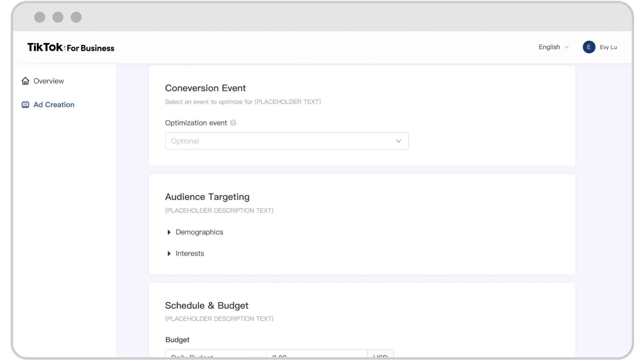Viewport: 644px width, 360px height.
Task: Expand the Interests section
Action: (190, 253)
